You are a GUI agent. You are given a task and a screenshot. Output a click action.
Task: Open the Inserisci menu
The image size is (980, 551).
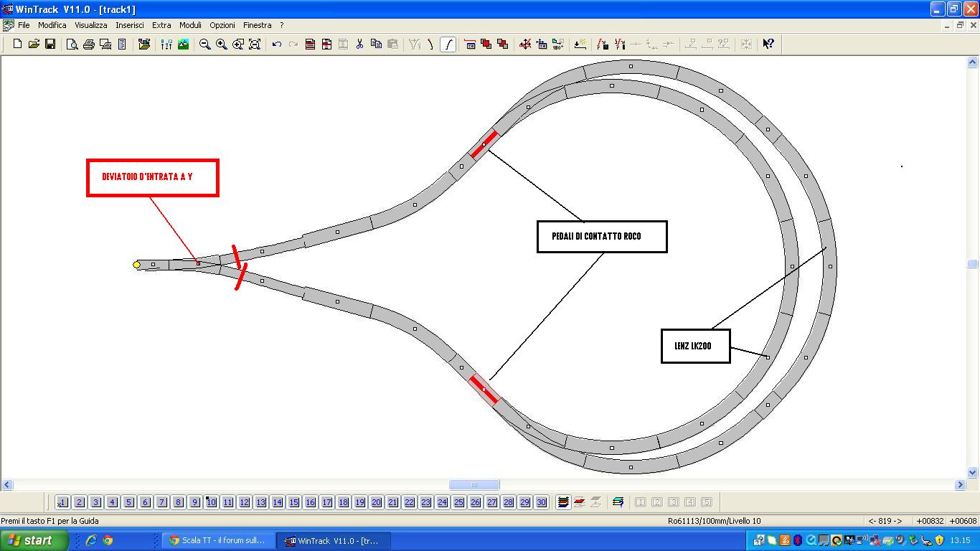tap(130, 25)
